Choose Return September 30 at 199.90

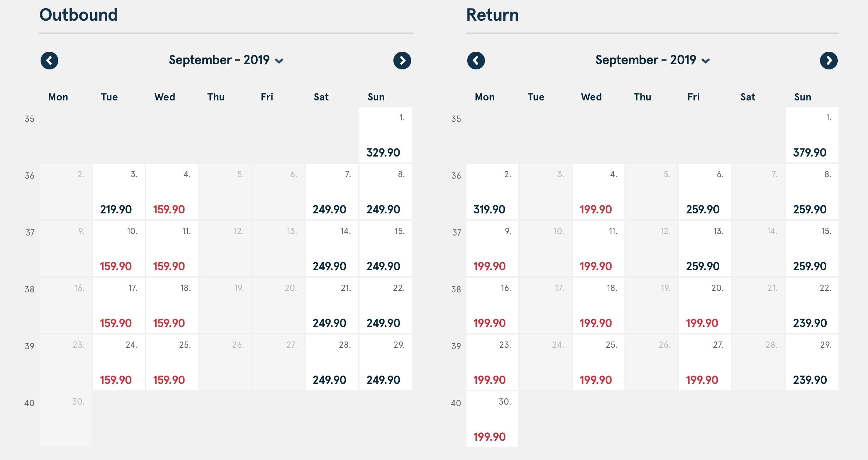click(492, 419)
